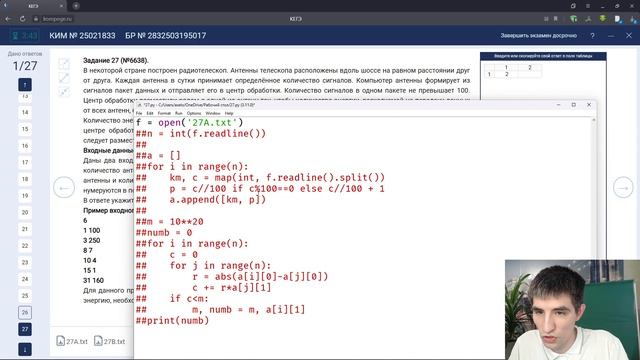Select task 20 in sidebar
Screen dimensions: 640x360
click(x=25, y=212)
